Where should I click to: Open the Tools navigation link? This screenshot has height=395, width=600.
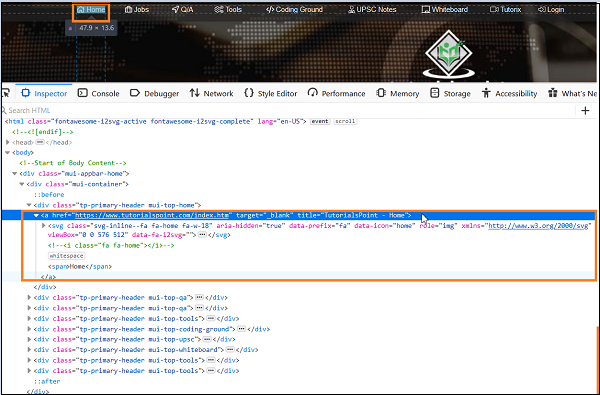click(228, 10)
